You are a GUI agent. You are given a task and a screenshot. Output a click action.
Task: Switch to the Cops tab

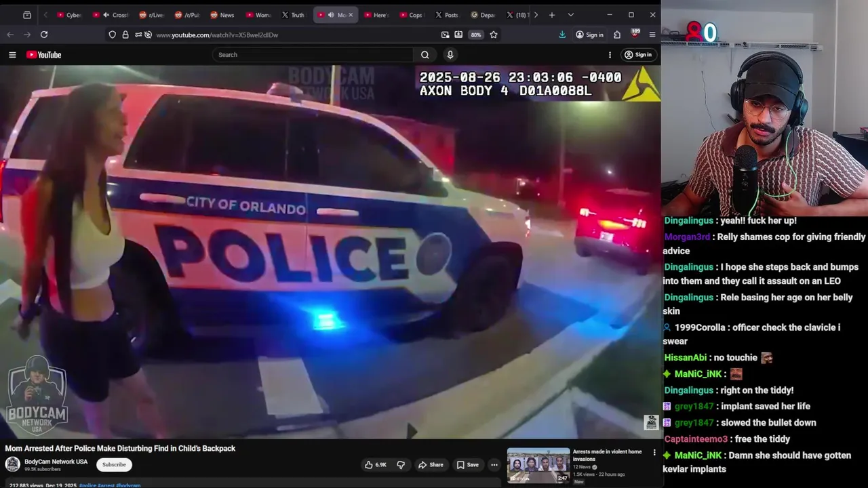[411, 15]
